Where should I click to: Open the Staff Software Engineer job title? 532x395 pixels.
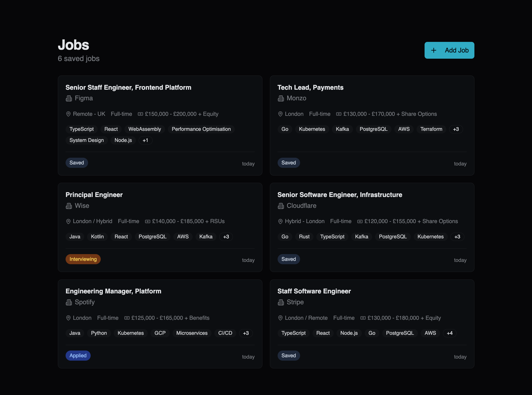(x=314, y=291)
